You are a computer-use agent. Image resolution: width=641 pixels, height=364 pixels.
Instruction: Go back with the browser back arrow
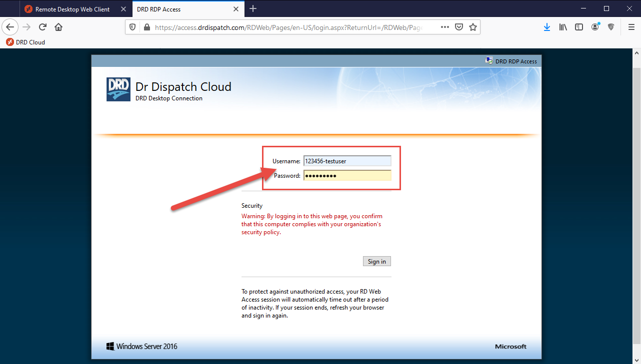click(x=10, y=27)
